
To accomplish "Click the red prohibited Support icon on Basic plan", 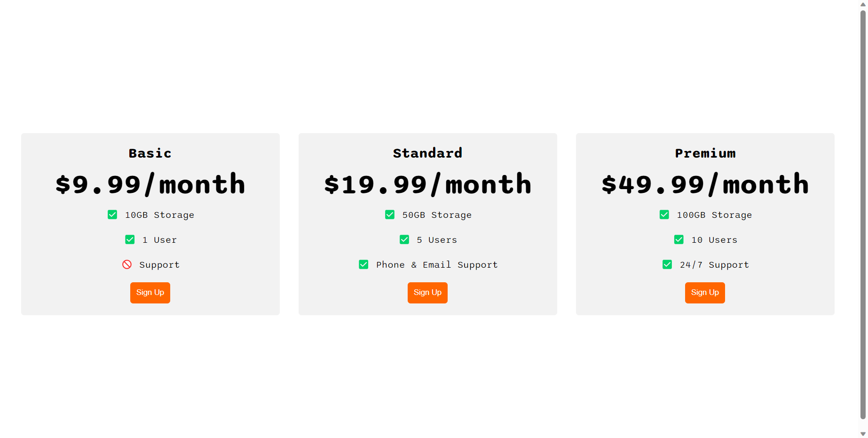I will click(126, 264).
